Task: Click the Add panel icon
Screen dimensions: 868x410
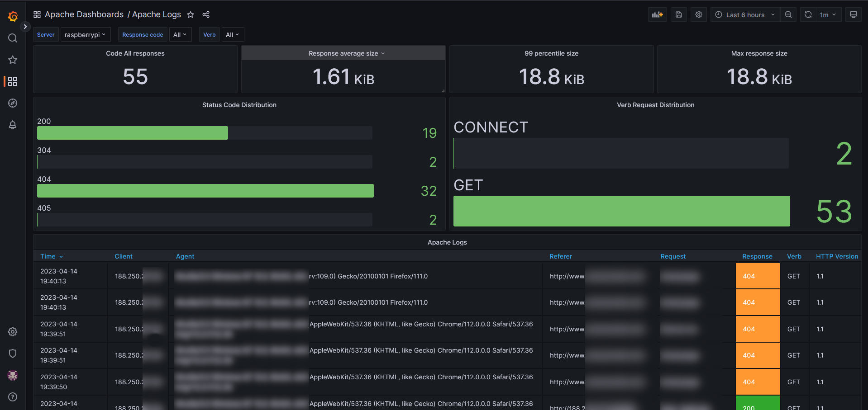Action: coord(657,15)
